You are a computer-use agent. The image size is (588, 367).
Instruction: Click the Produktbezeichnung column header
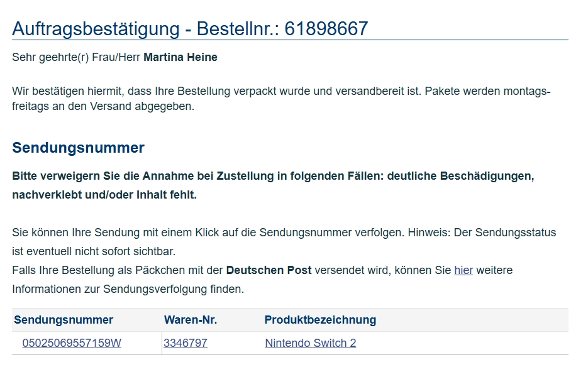[320, 320]
